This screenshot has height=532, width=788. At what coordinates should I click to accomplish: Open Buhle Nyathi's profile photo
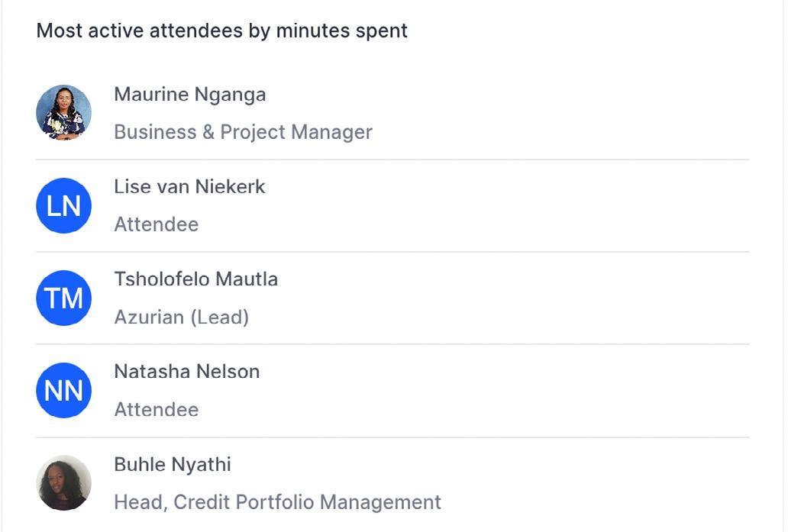pyautogui.click(x=63, y=482)
